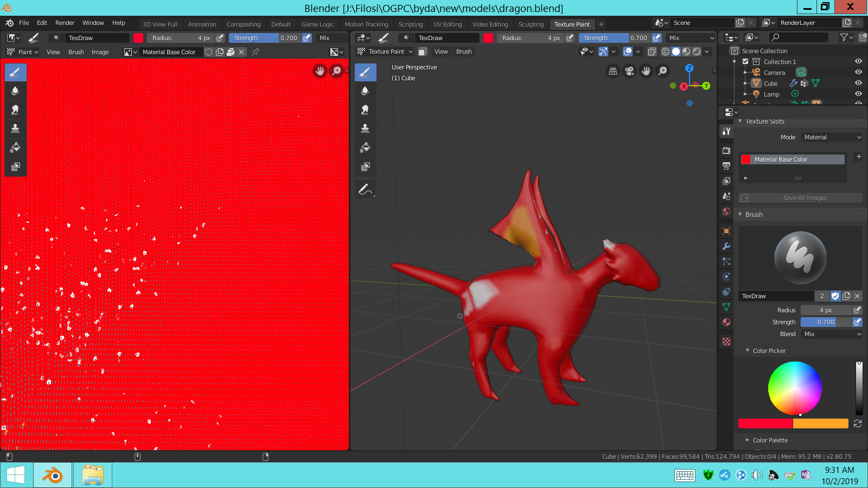Choose the Clone tool in 3D viewport
This screenshot has height=488, width=868.
pos(365,129)
